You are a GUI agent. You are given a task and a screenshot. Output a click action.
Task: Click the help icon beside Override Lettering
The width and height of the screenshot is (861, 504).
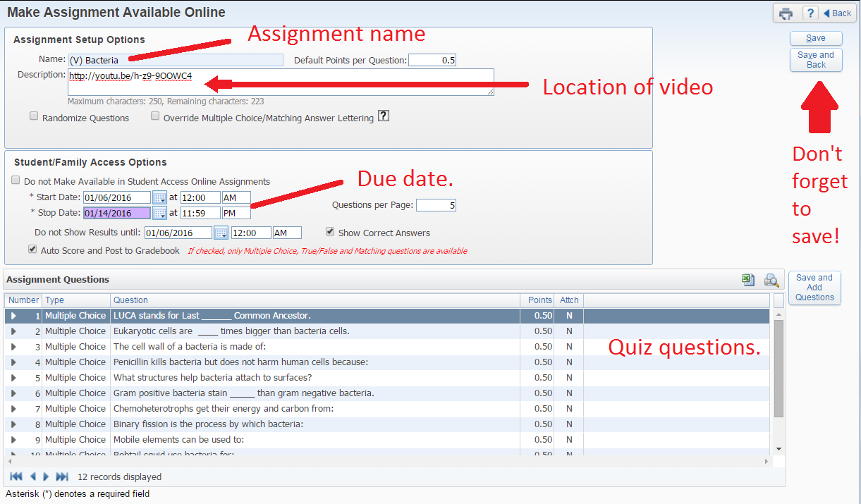pos(384,116)
